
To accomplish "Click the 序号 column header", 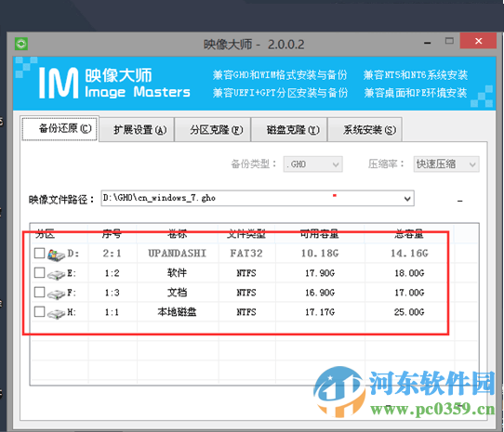I will 113,234.
